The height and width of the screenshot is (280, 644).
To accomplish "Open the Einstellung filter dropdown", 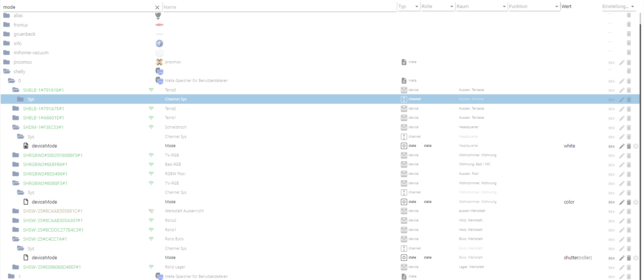I will pyautogui.click(x=618, y=7).
